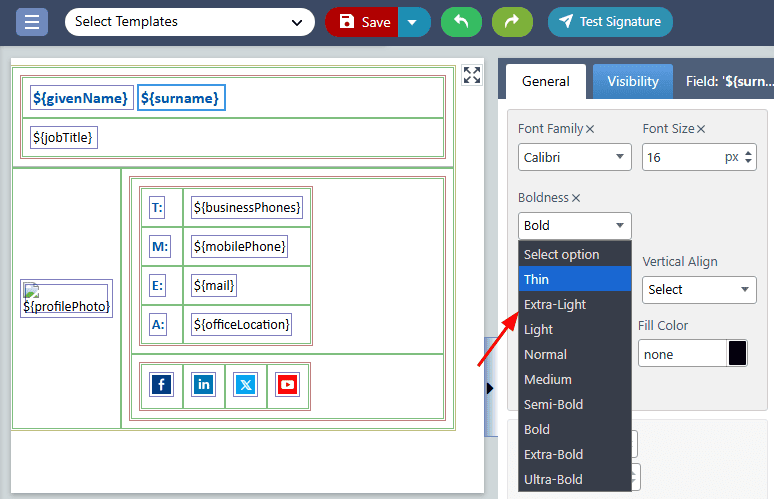
Task: Click the fullscreen expand icon
Action: pyautogui.click(x=472, y=75)
